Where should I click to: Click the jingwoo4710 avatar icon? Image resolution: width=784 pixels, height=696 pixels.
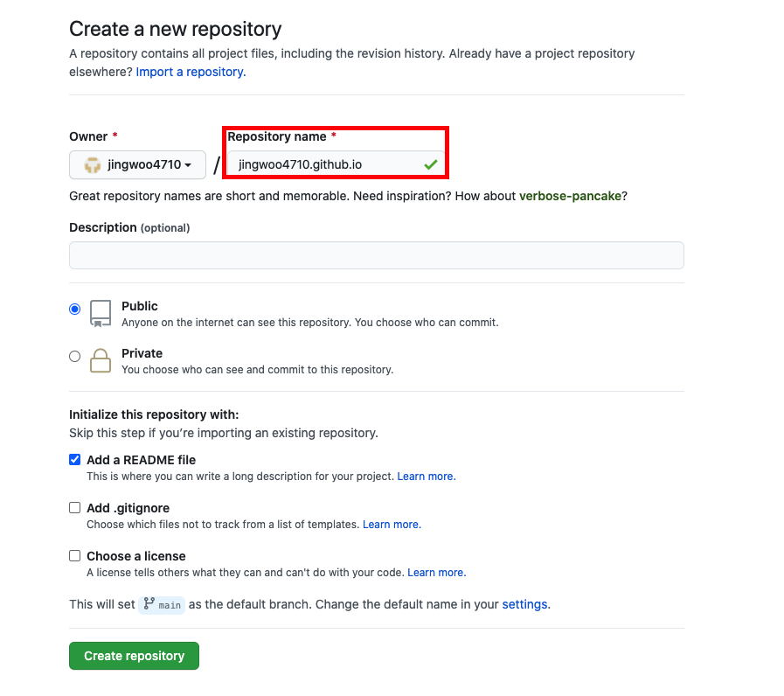[93, 164]
